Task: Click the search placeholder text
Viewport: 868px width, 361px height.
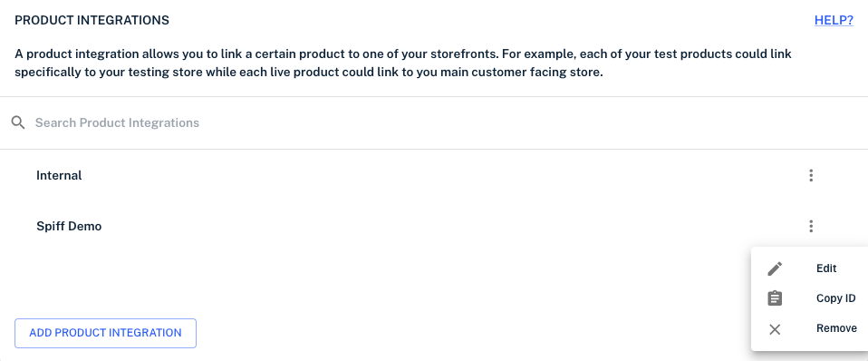Action: click(x=118, y=122)
